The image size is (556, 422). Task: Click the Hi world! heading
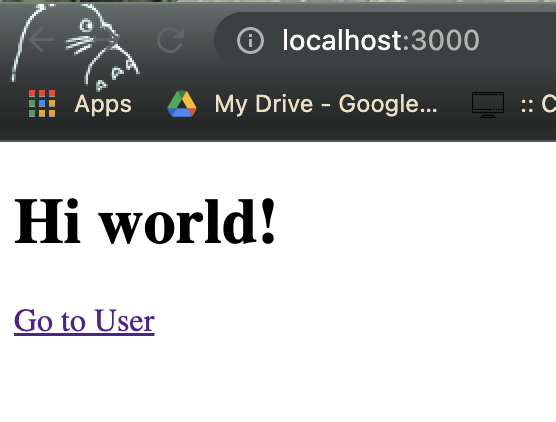click(145, 222)
